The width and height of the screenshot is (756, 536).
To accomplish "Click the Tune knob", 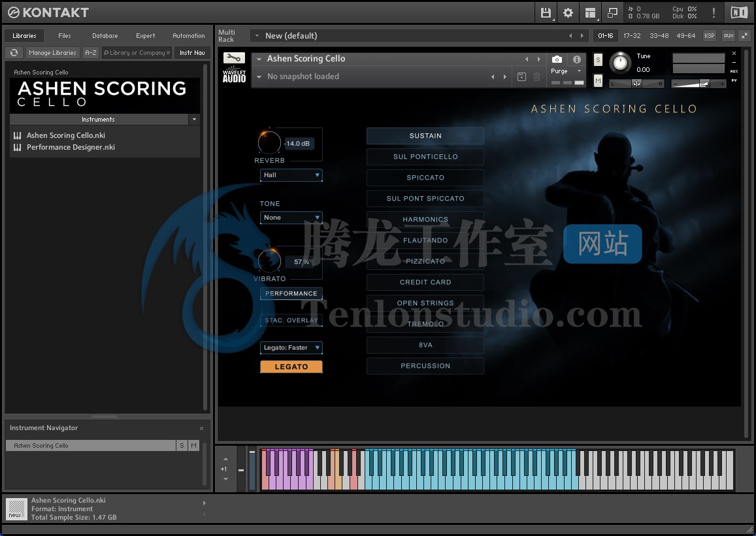I will point(620,63).
